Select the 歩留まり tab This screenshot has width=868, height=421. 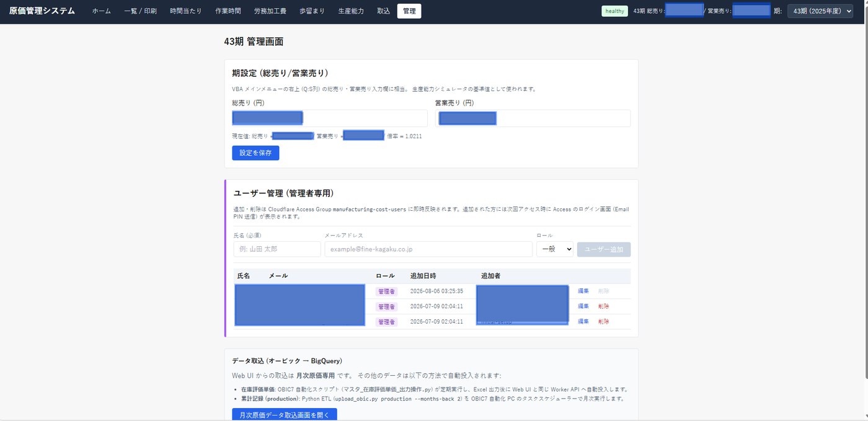(312, 11)
